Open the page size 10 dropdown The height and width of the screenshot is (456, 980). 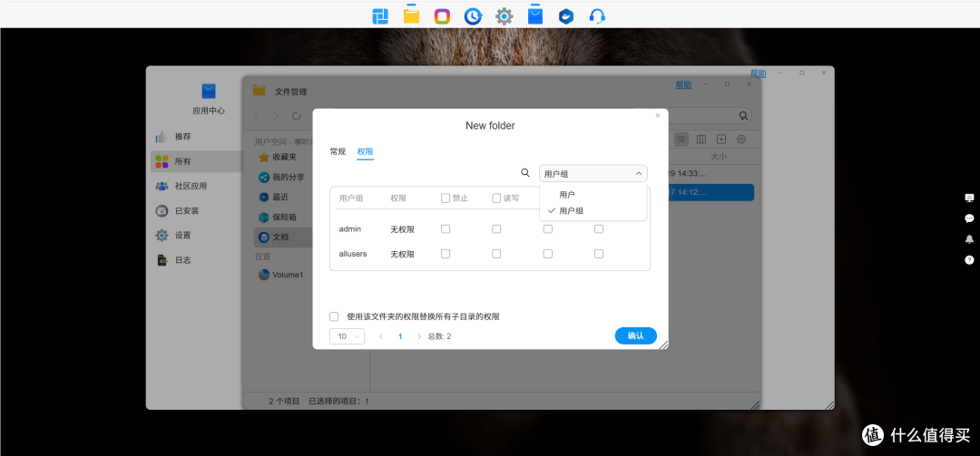click(x=347, y=336)
